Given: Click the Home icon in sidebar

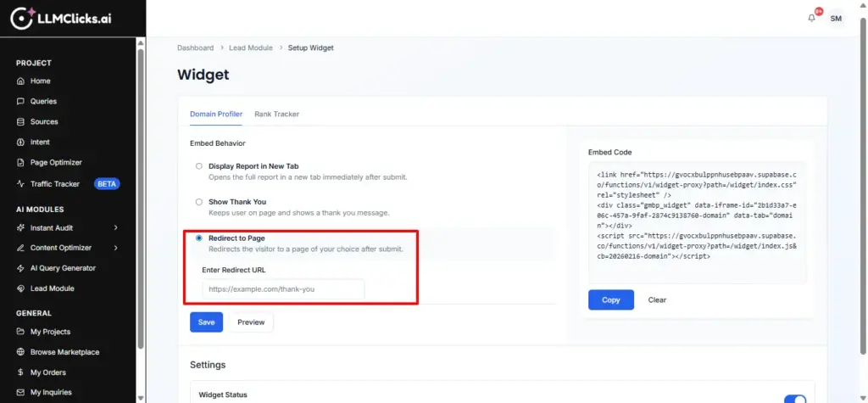Looking at the screenshot, I should click(x=21, y=81).
